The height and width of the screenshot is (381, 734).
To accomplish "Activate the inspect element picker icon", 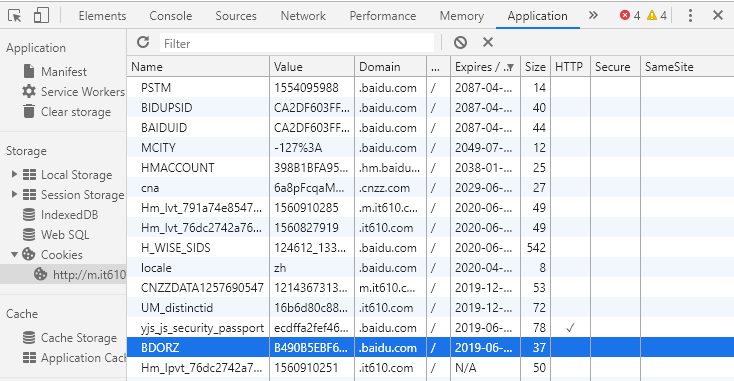I will point(15,16).
